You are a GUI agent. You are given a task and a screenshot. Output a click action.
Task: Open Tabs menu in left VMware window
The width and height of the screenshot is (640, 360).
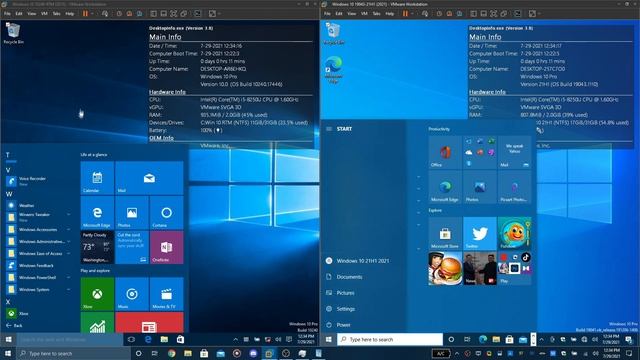coord(56,13)
